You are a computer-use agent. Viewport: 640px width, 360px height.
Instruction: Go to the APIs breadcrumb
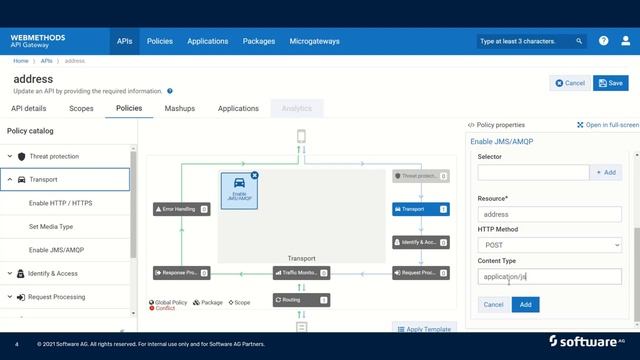tap(47, 61)
